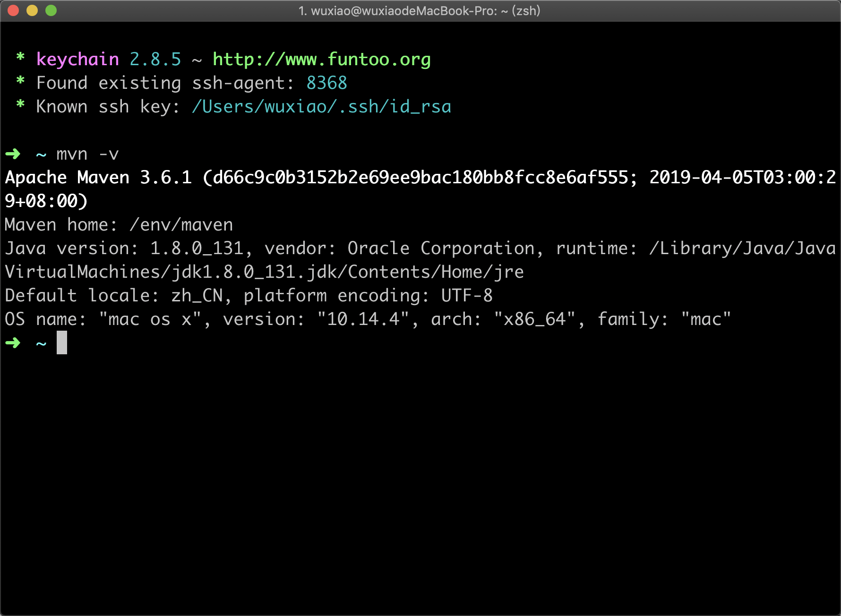
Task: Click the red close window button
Action: coord(13,10)
